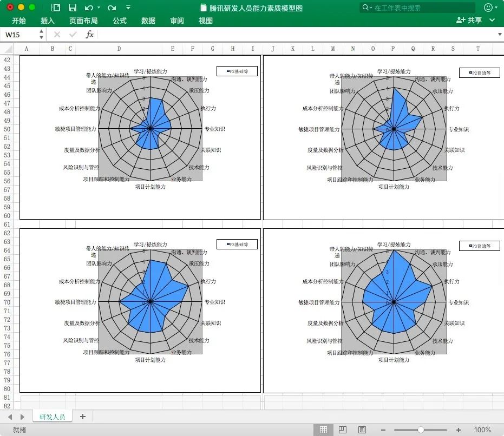
Task: Click the 共享 share button
Action: click(x=469, y=21)
